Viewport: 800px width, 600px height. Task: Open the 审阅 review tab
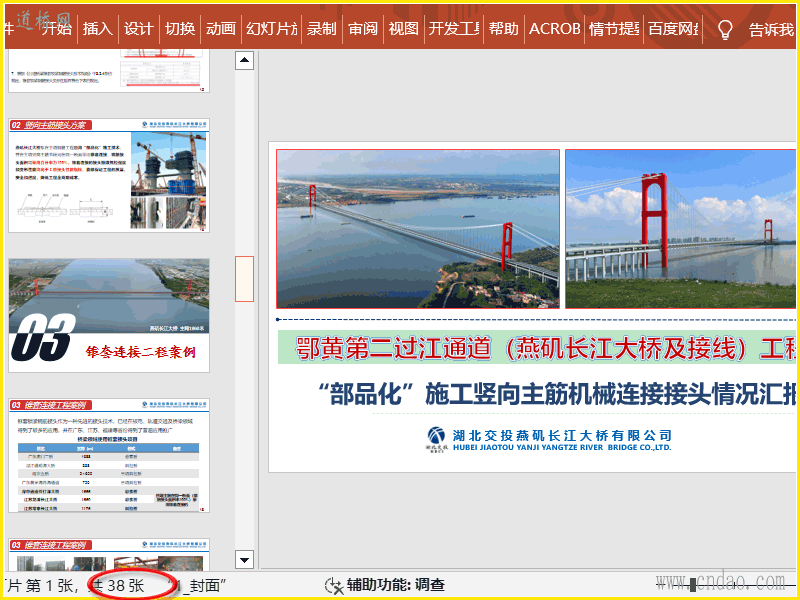pos(363,29)
